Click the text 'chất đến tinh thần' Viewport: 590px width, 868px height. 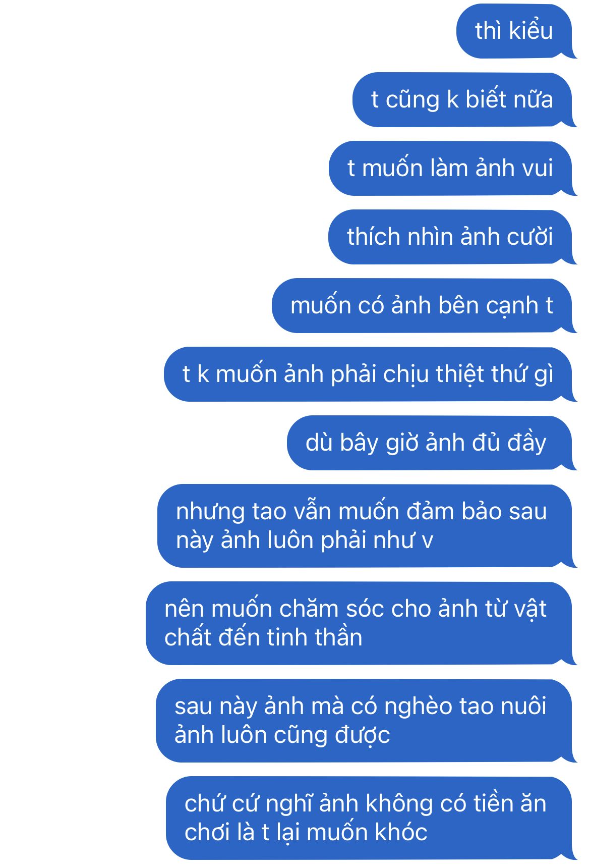(x=263, y=637)
